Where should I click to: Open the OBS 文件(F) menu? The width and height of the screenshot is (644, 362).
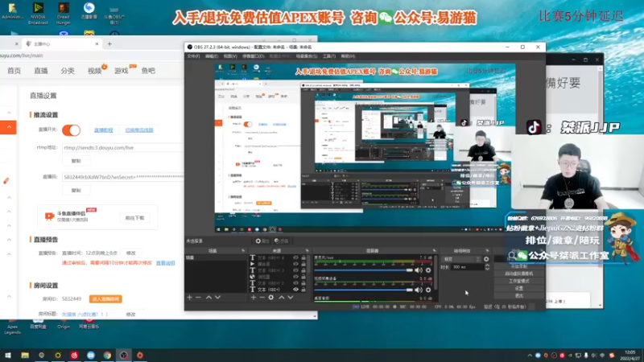193,56
